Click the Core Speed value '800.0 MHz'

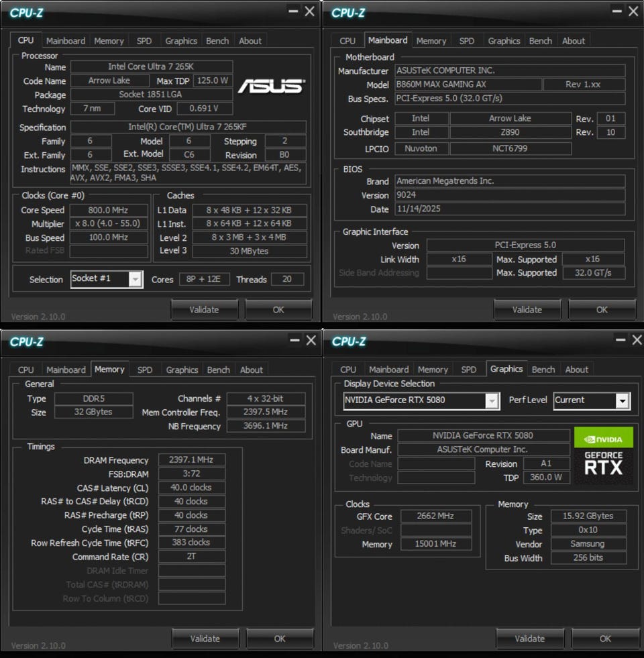click(108, 210)
